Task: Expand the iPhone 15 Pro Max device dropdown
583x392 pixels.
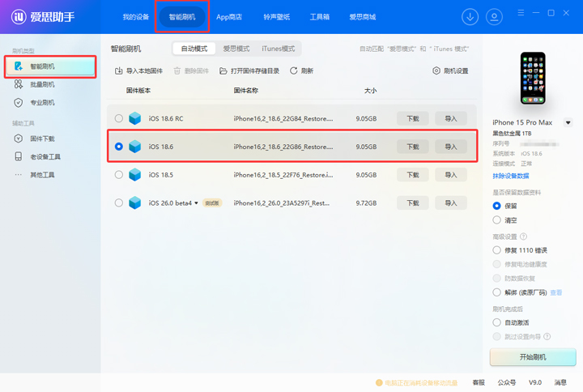Action: [x=568, y=123]
